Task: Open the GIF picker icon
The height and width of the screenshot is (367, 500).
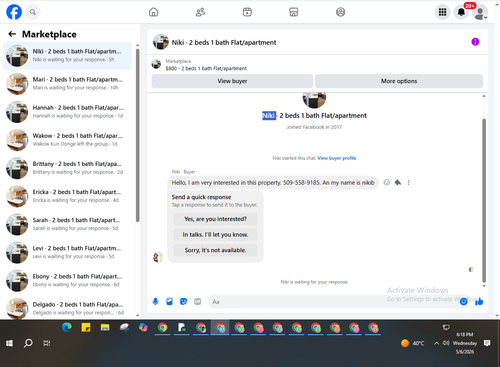Action: [x=198, y=302]
